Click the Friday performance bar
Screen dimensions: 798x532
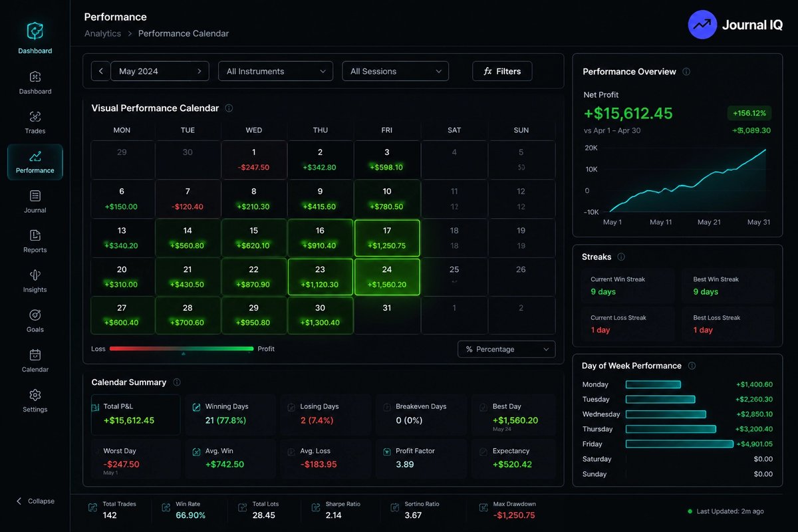[x=680, y=444]
